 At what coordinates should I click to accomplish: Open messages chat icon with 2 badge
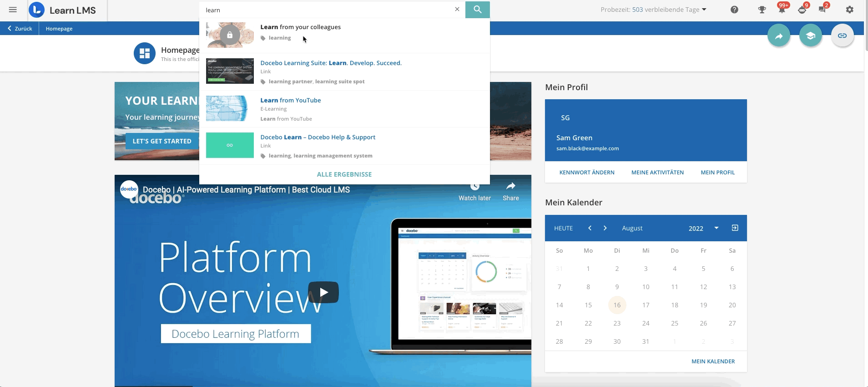[x=823, y=9]
